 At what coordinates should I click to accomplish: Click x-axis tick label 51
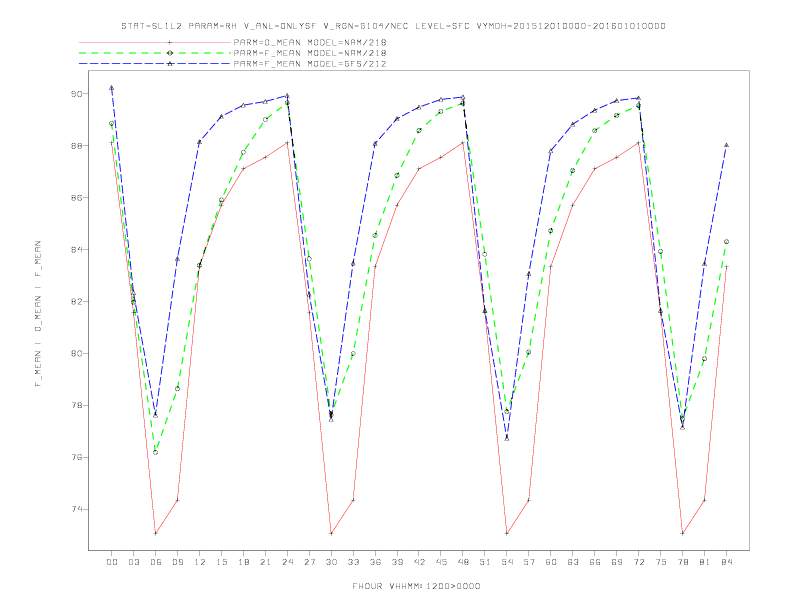(485, 562)
